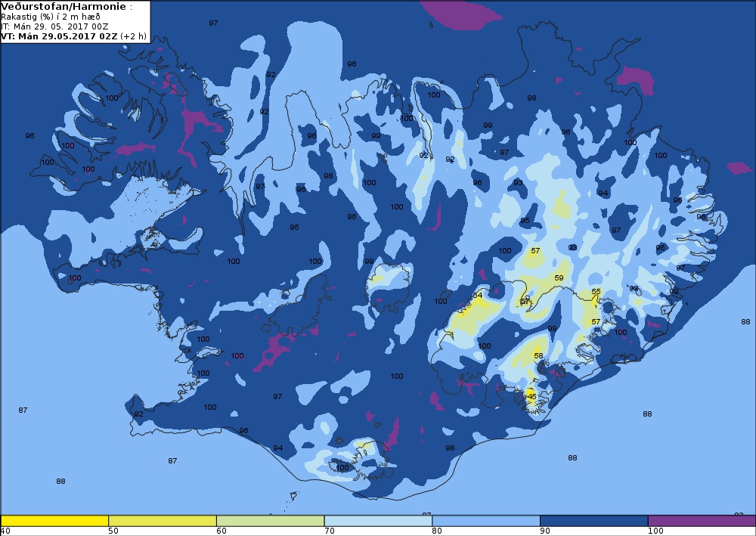
Task: Click the humidity value 59 on the map
Action: click(559, 277)
